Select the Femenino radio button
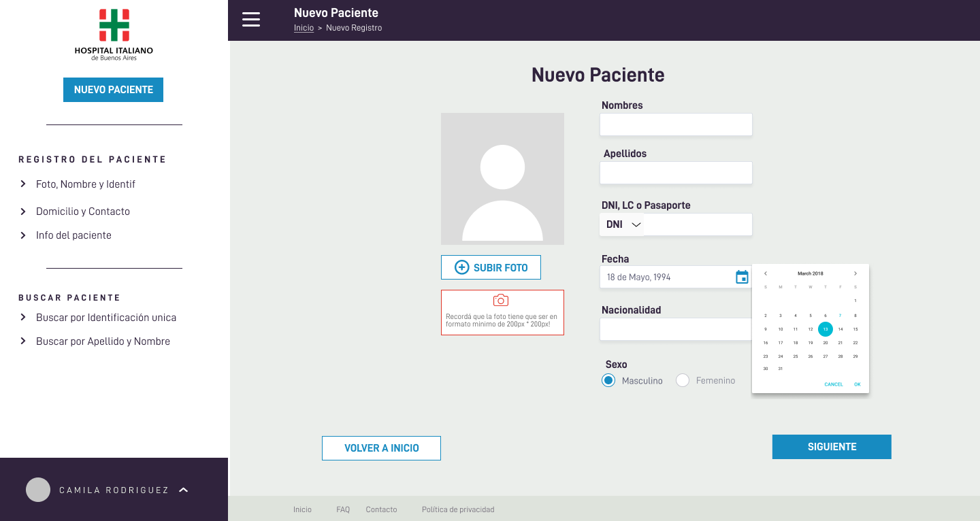 (683, 381)
